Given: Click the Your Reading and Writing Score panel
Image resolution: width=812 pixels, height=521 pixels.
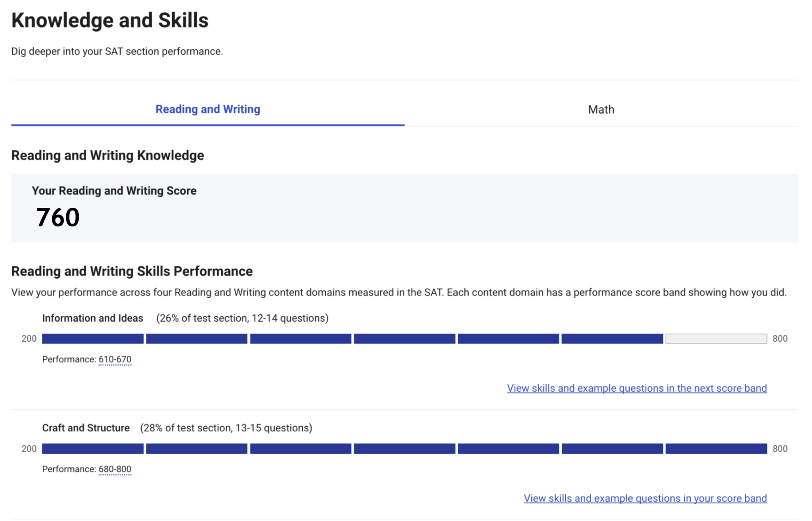Looking at the screenshot, I should tap(406, 206).
